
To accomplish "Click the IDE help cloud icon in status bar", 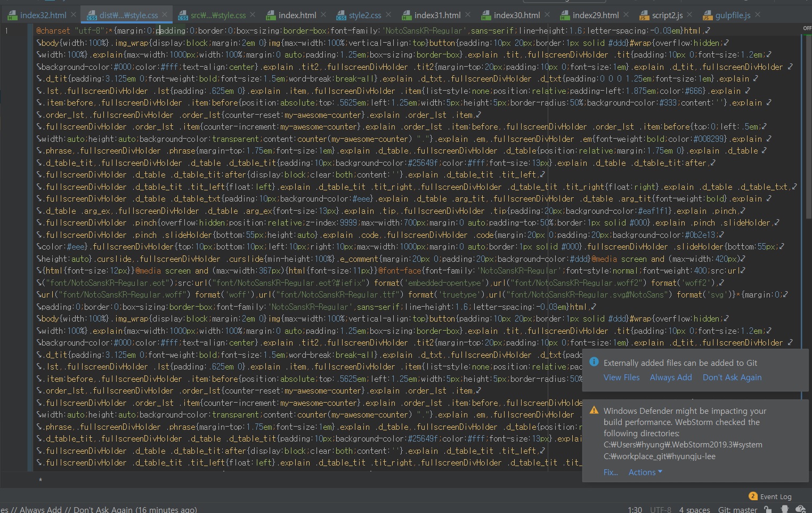I will tap(800, 509).
